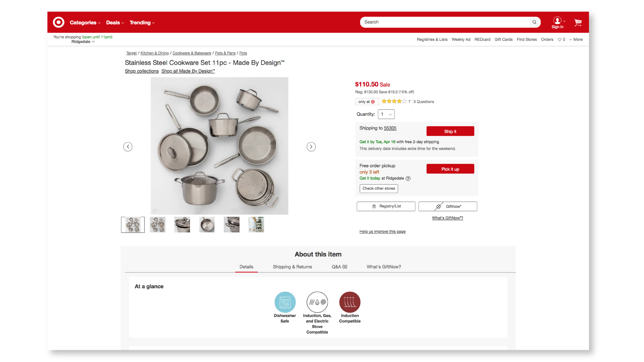Click the Pick it up button

click(450, 169)
